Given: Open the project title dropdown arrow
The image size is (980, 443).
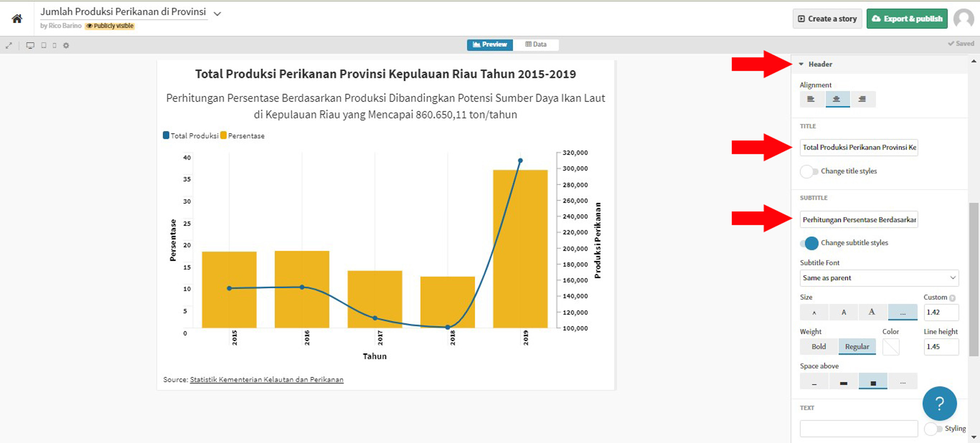Looking at the screenshot, I should pos(217,13).
